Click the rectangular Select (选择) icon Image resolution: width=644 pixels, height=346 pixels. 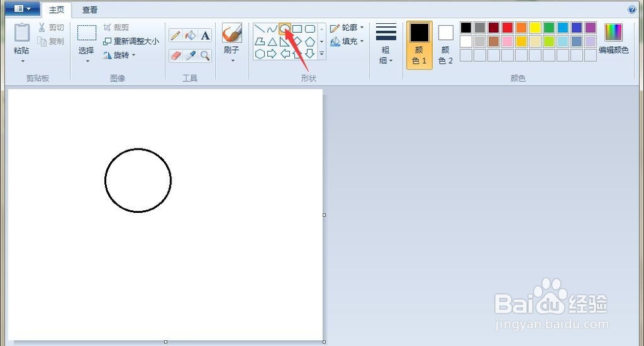click(87, 33)
